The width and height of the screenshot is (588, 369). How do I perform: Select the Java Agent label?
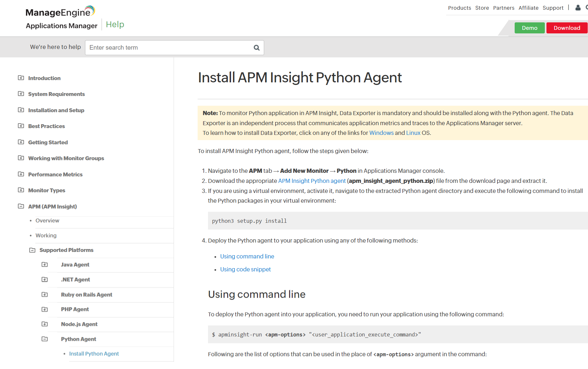pyautogui.click(x=75, y=265)
